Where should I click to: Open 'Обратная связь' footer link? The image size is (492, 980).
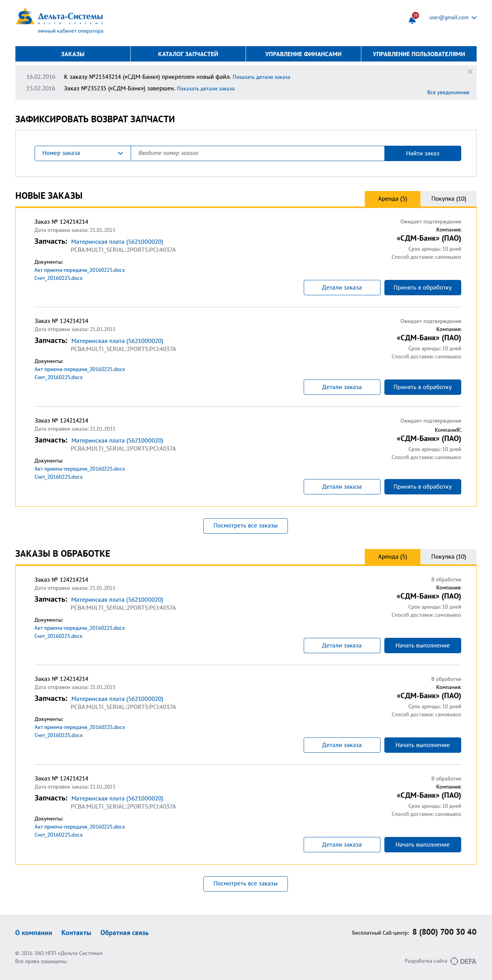pos(124,933)
